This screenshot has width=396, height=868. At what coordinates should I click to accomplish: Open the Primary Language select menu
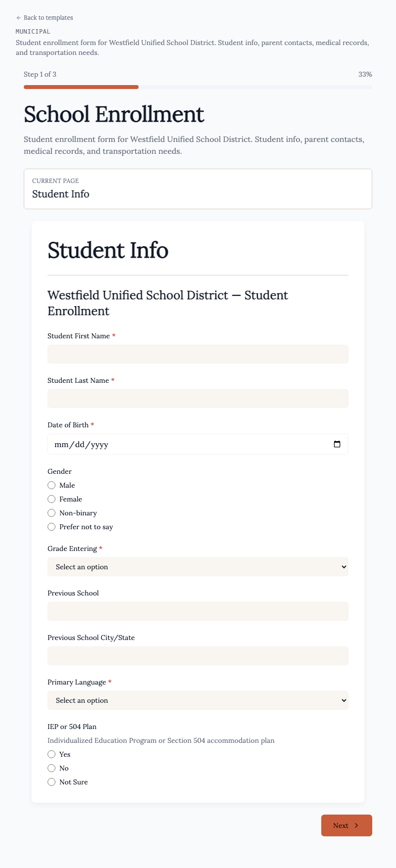click(198, 700)
